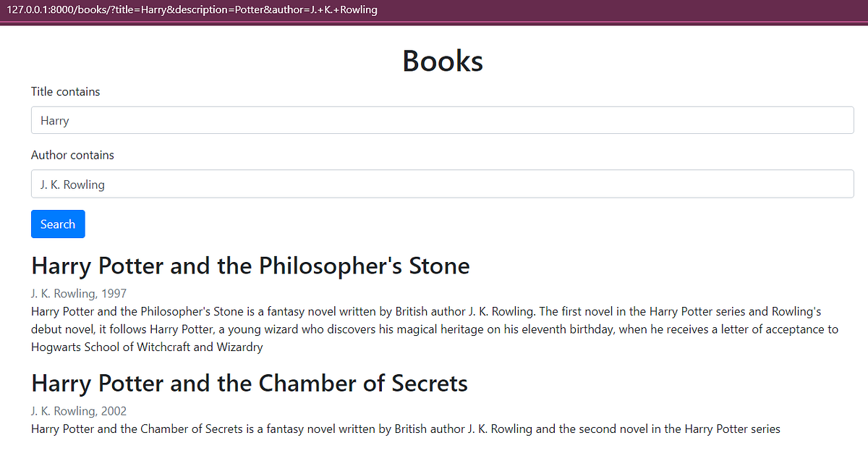The image size is (868, 456).
Task: Select the J. K. Rowling, 2002 byline
Action: point(79,410)
